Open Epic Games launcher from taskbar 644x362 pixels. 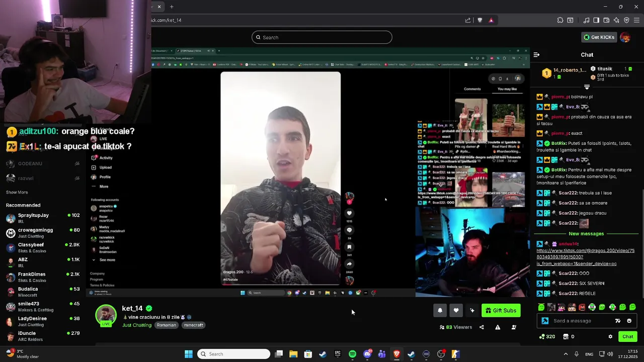tap(338, 354)
